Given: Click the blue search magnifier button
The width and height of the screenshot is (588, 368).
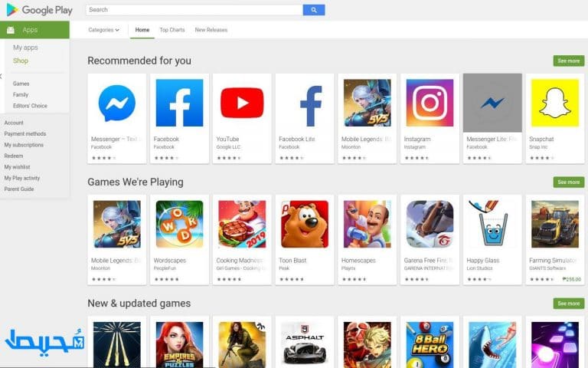Looking at the screenshot, I should (314, 10).
